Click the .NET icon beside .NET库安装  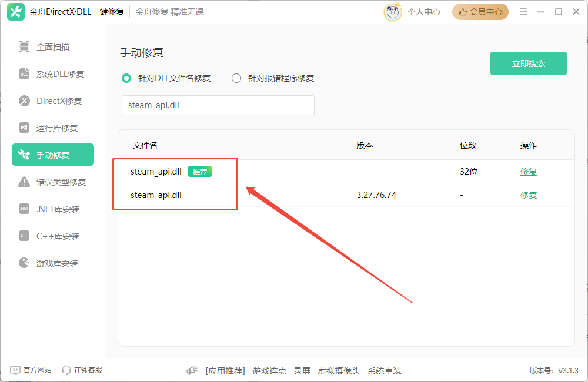24,209
